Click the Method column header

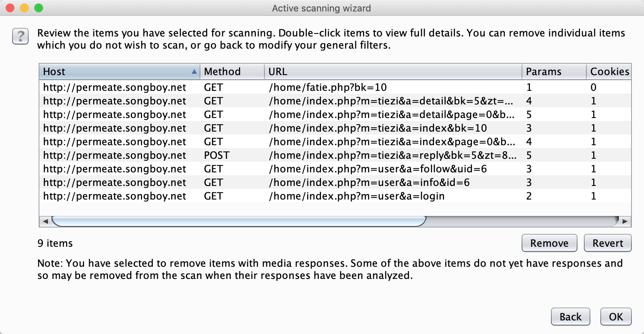(x=232, y=72)
